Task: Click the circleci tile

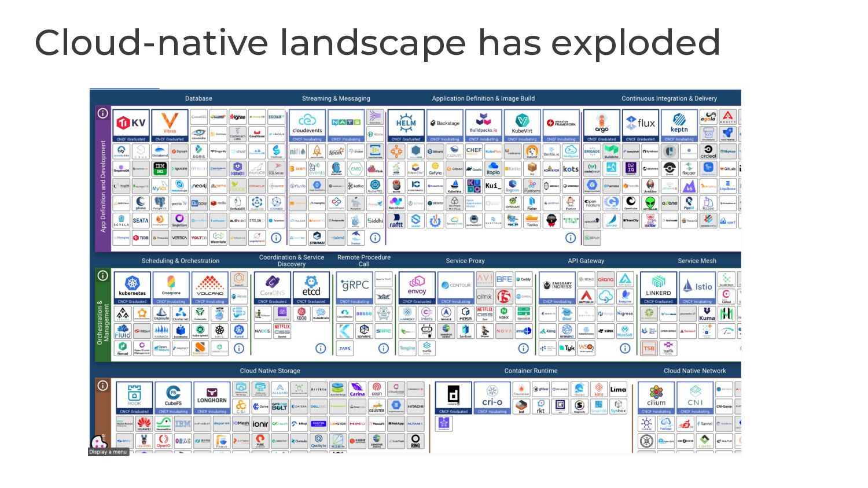Action: tap(708, 151)
